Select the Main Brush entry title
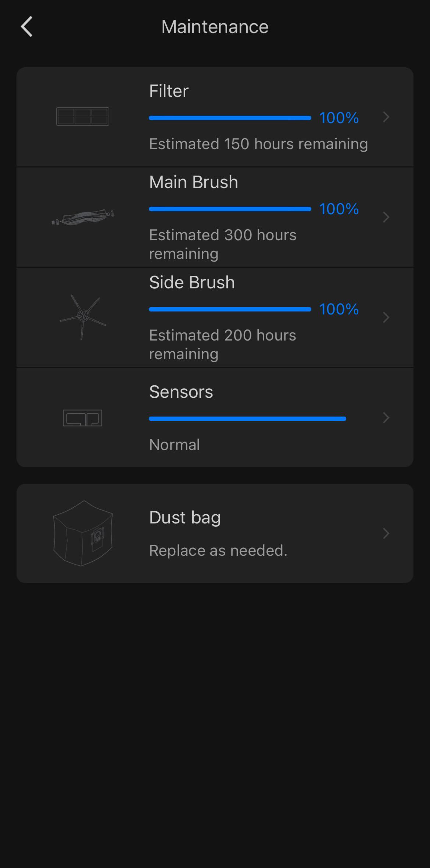 coord(193,182)
